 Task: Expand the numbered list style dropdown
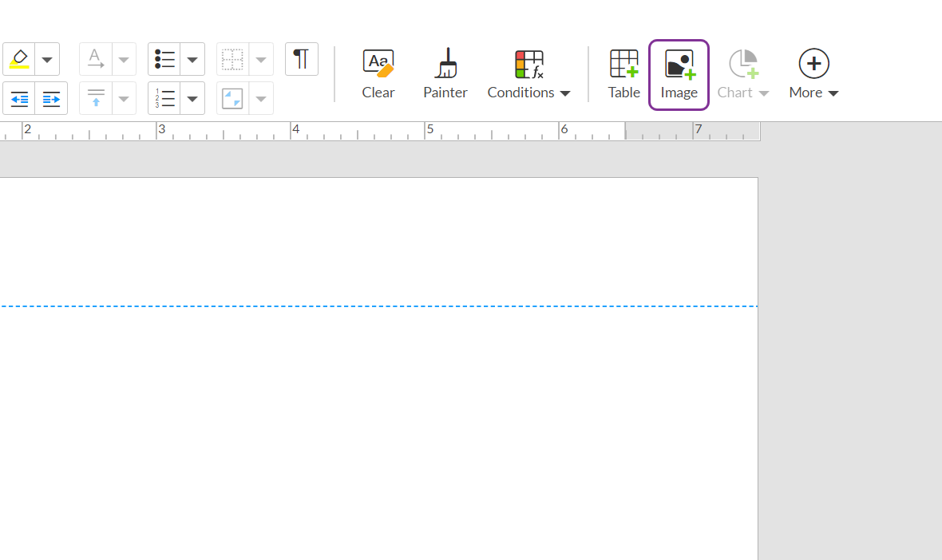(x=192, y=99)
